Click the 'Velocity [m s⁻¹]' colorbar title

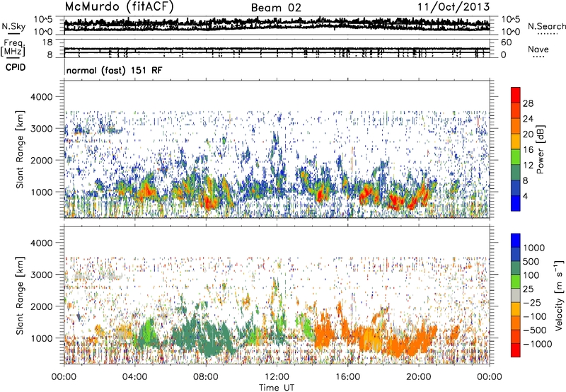point(559,296)
